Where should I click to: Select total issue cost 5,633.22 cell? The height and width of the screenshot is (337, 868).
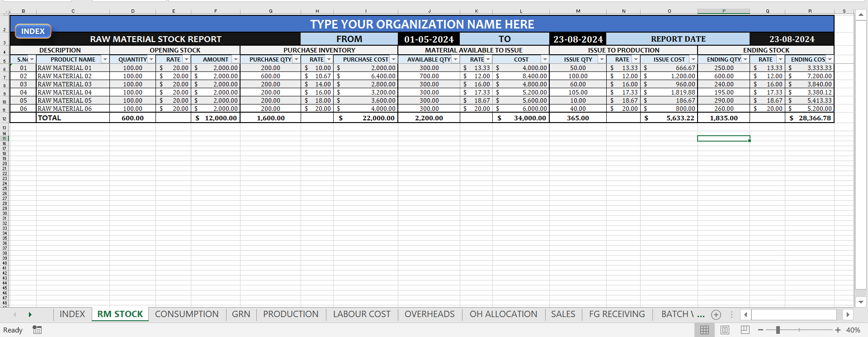click(669, 118)
